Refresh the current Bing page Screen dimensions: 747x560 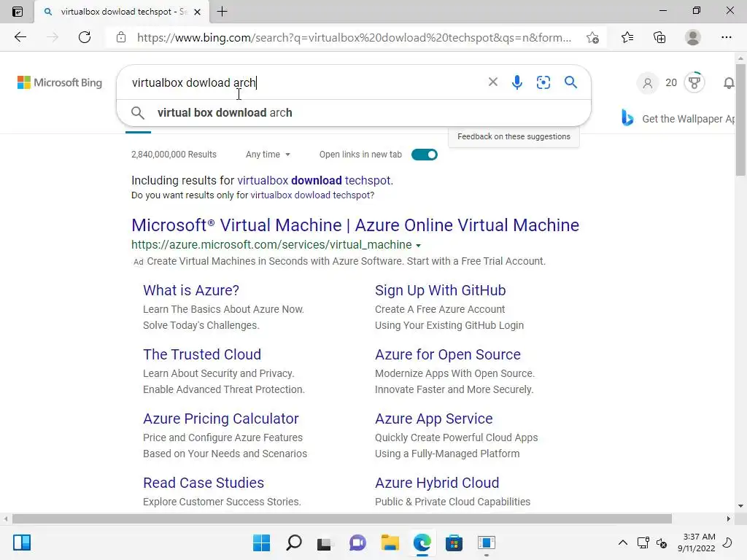point(85,37)
